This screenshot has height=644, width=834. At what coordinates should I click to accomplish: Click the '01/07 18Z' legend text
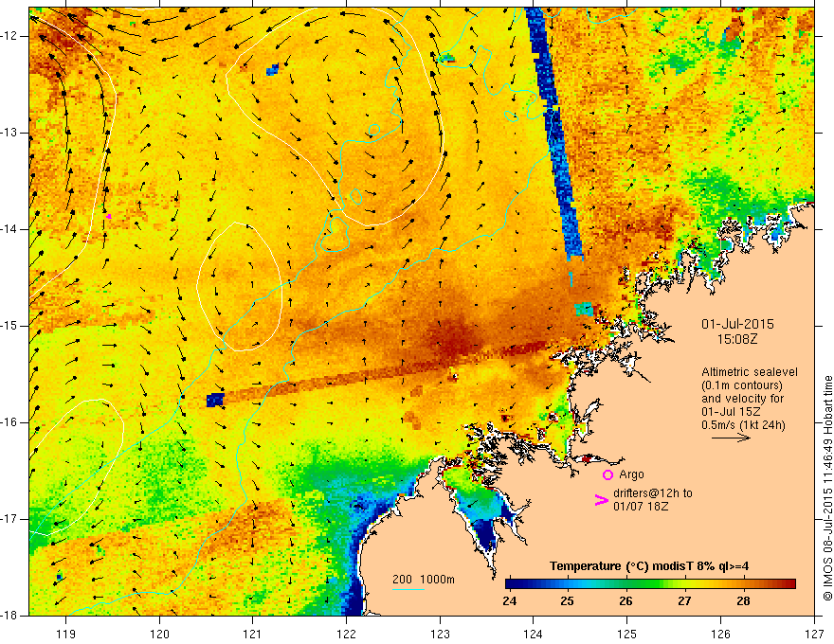(x=641, y=507)
